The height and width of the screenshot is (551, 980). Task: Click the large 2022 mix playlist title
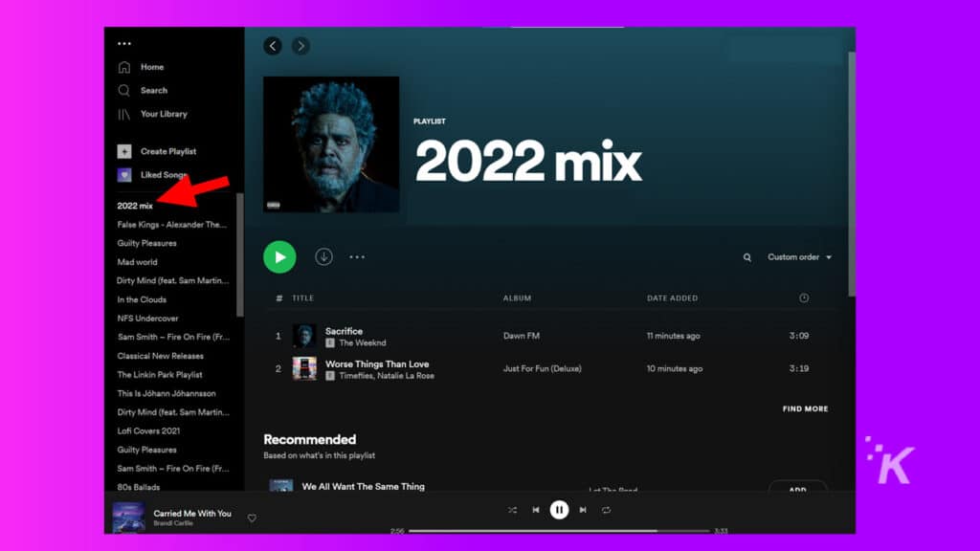click(x=528, y=161)
